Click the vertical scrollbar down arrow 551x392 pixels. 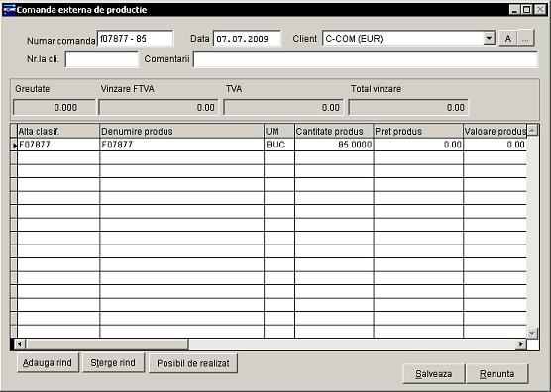pos(532,333)
